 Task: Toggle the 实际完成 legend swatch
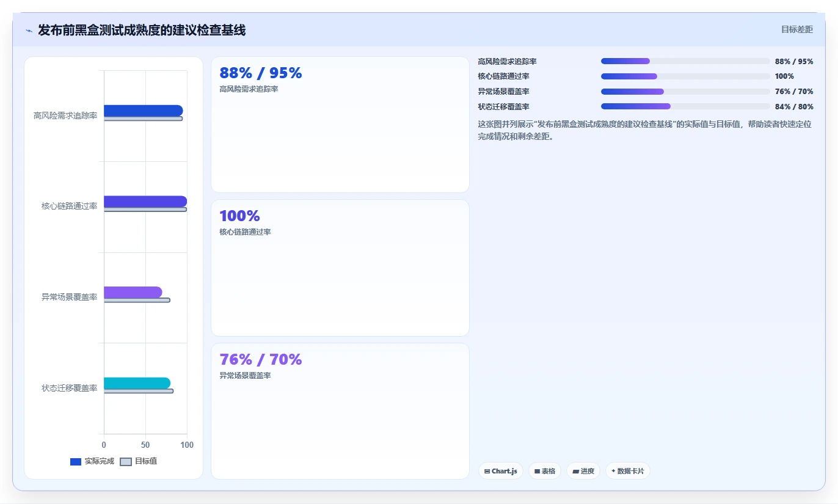click(76, 462)
